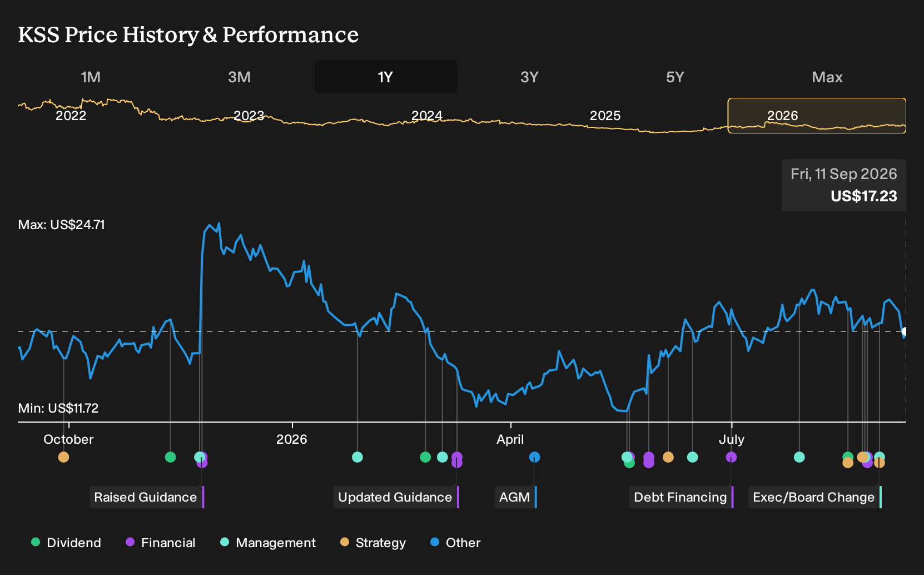
Task: Toggle Management events in the legend
Action: (268, 542)
